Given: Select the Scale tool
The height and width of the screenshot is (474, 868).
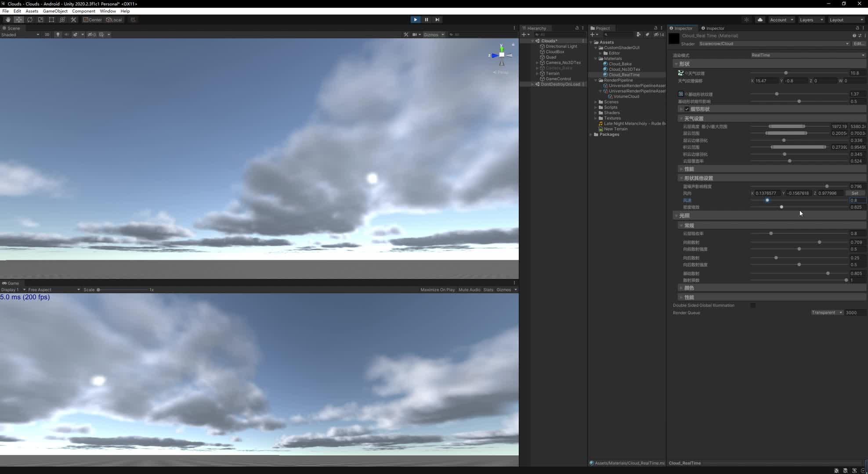Looking at the screenshot, I should coord(40,20).
